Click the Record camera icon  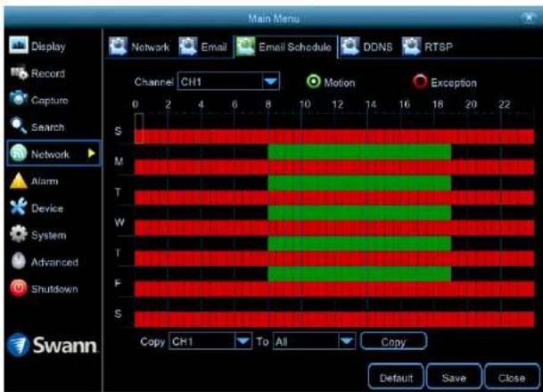pyautogui.click(x=19, y=72)
